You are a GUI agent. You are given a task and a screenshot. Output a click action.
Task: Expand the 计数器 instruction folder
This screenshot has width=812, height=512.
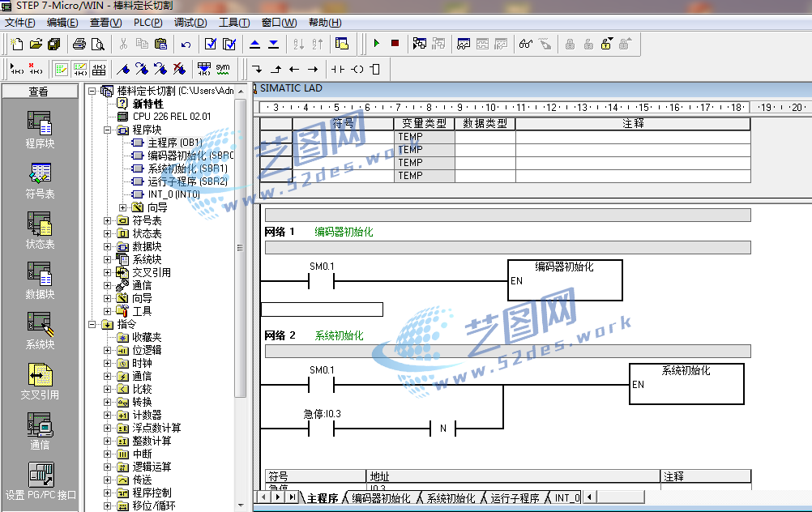click(107, 416)
